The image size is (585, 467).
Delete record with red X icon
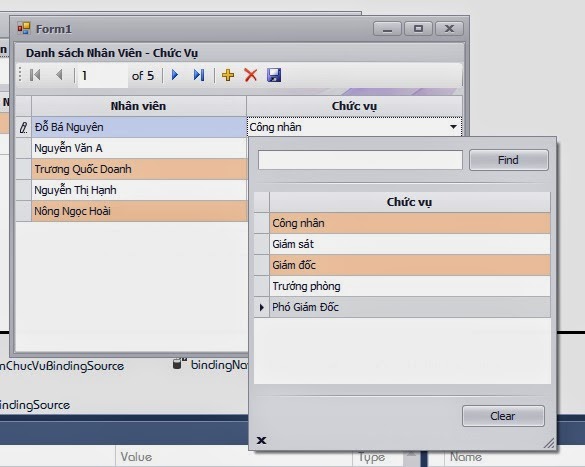click(251, 75)
